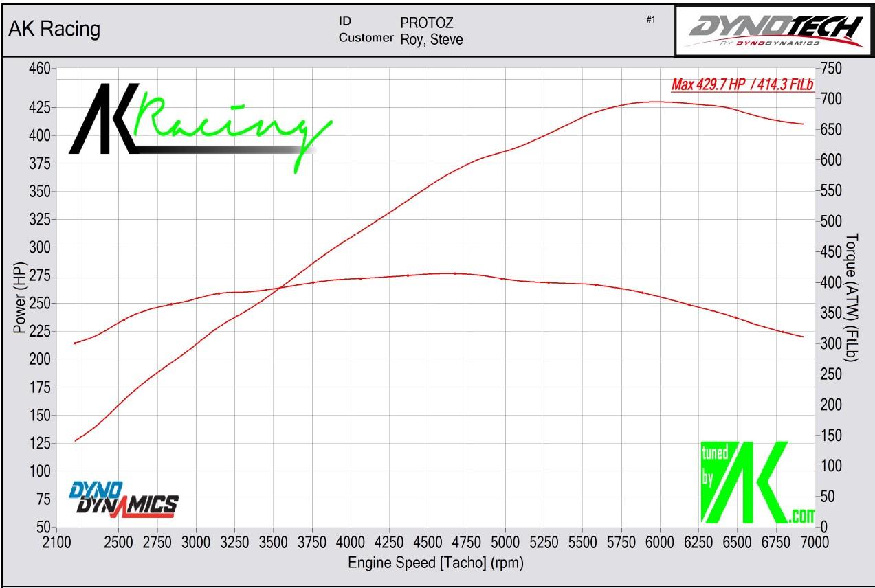875x588 pixels.
Task: Click the '#1' run number in header
Action: point(650,20)
